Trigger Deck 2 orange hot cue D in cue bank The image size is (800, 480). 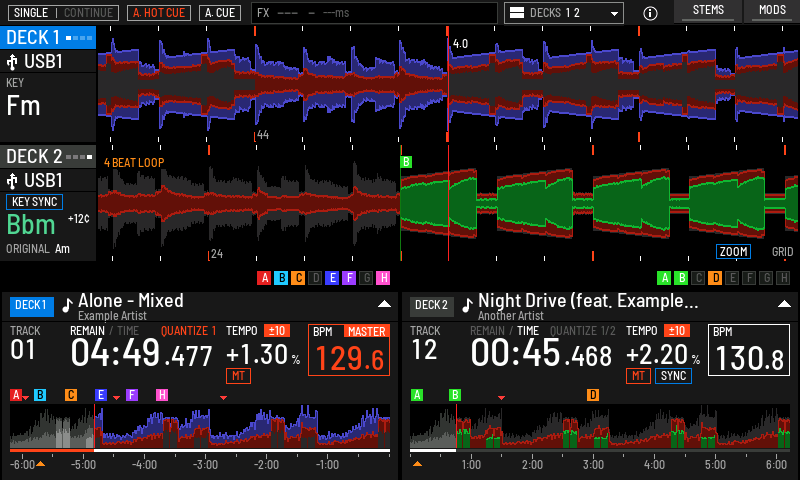(715, 278)
